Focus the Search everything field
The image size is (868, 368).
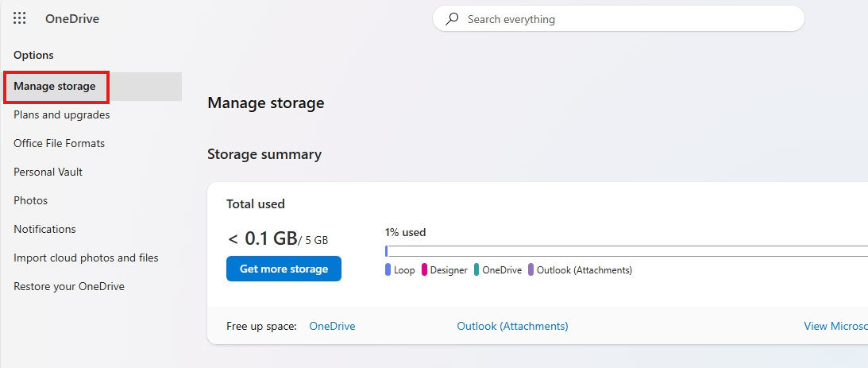click(x=627, y=19)
